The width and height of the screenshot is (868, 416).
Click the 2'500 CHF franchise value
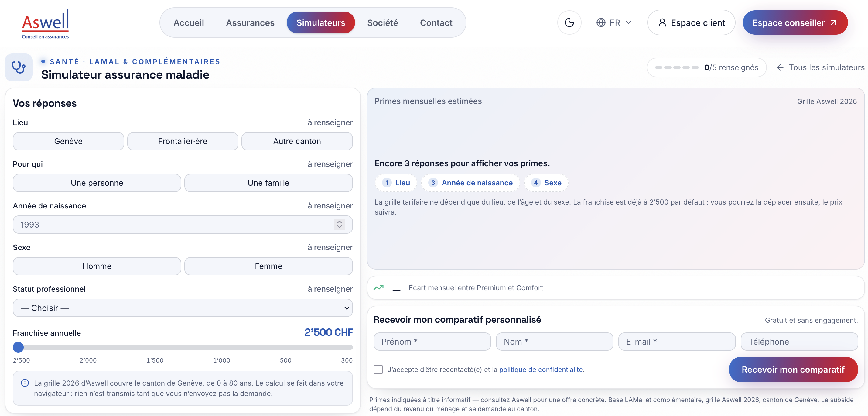point(329,332)
